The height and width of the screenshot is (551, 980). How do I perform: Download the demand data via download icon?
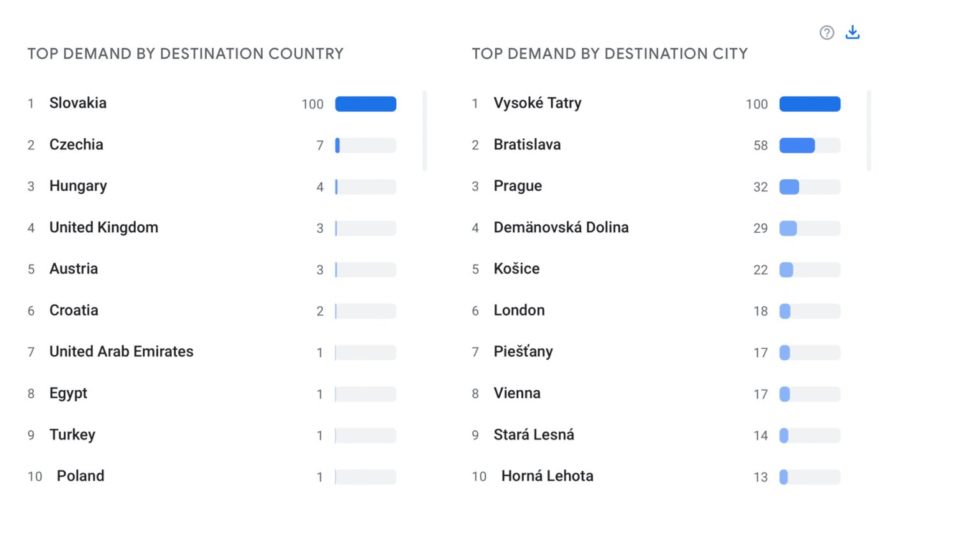click(852, 32)
